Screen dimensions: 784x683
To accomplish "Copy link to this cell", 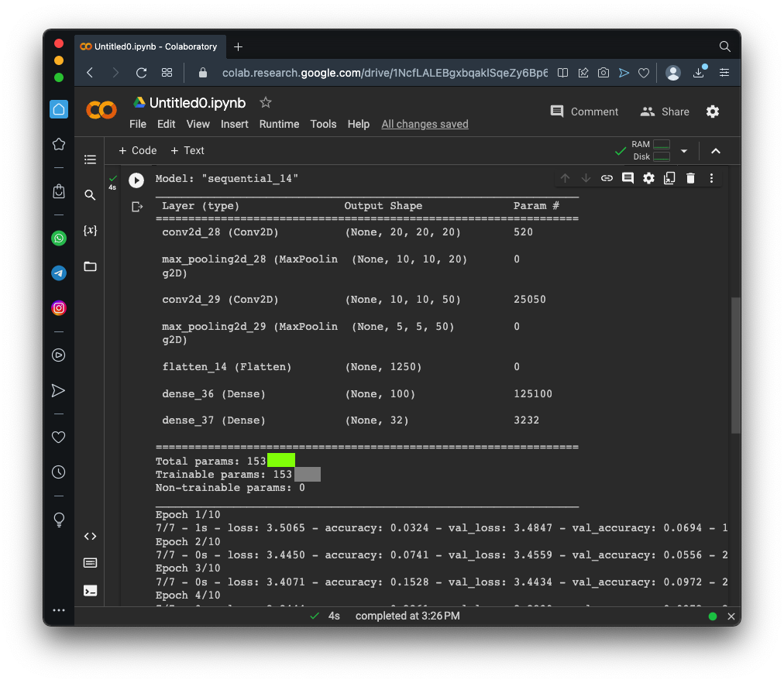I will 607,178.
